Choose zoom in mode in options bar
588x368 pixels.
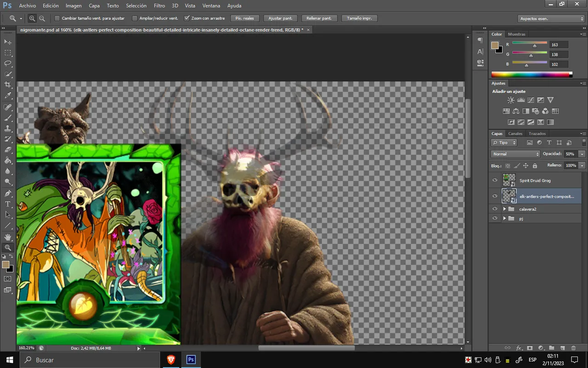click(x=32, y=18)
